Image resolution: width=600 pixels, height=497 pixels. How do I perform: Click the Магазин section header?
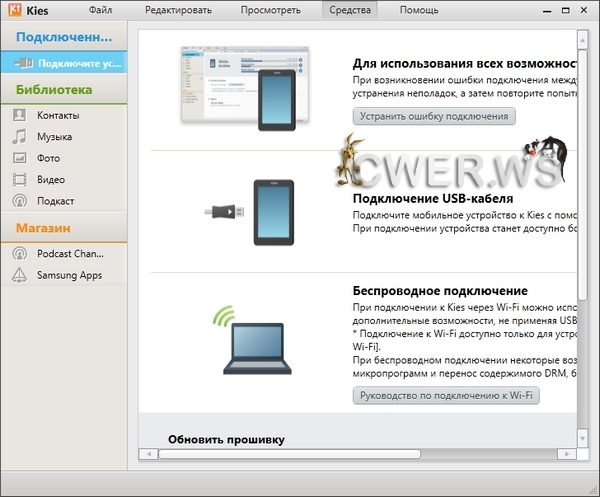(x=64, y=228)
